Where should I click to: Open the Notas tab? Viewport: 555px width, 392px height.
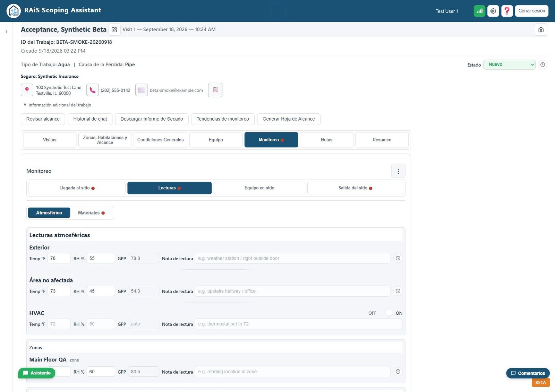(x=326, y=140)
